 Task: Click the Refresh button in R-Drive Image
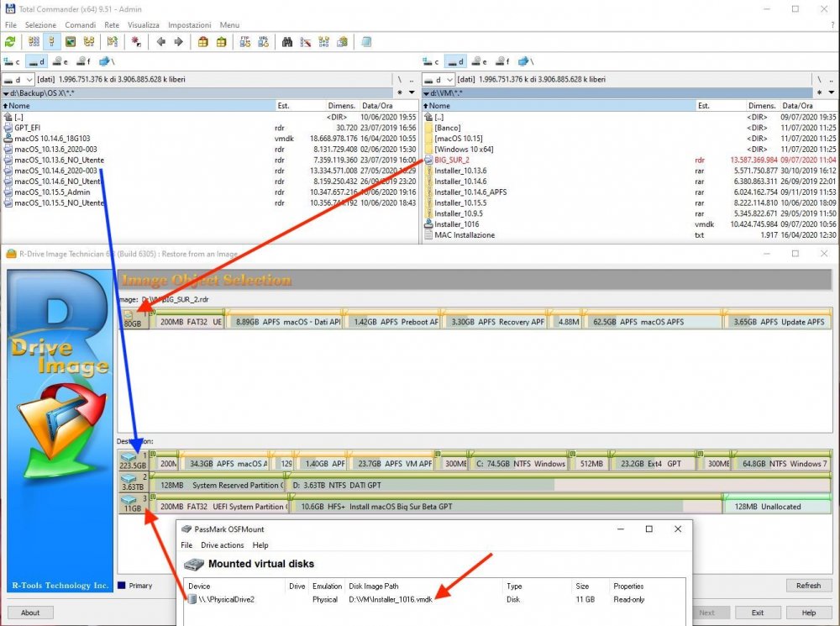point(808,586)
